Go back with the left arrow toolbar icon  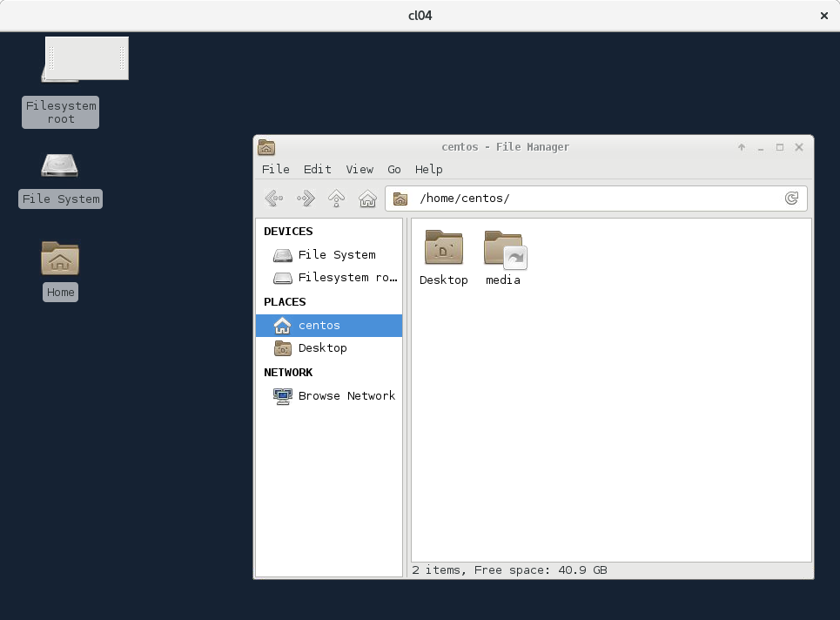pyautogui.click(x=273, y=199)
